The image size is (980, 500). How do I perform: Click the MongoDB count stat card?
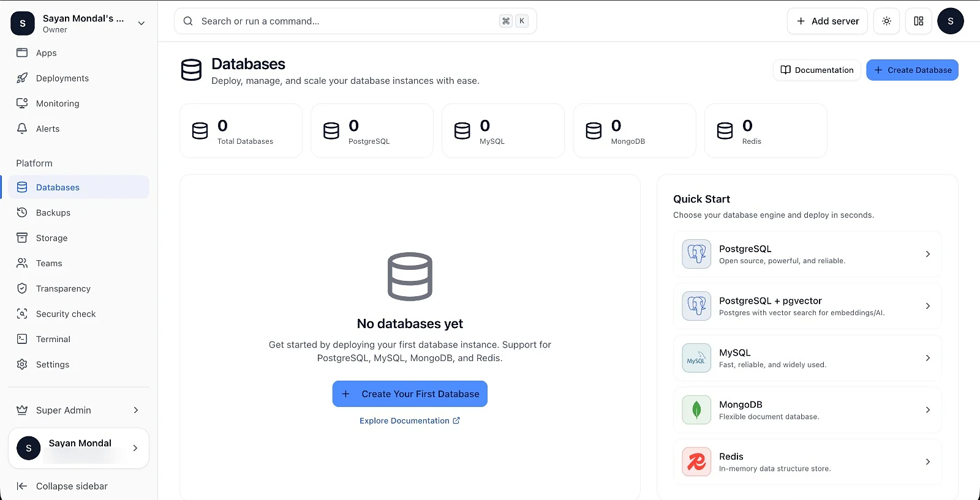635,131
